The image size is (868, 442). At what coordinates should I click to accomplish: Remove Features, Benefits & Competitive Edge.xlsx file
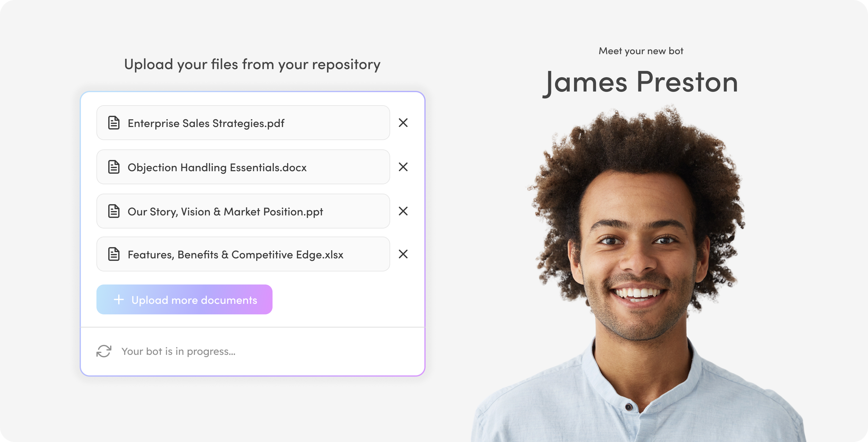tap(403, 254)
